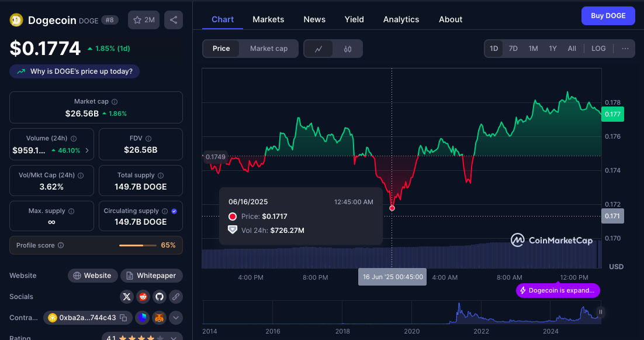Select the 1D time range
Viewport: 644px width, 340px height.
point(494,49)
